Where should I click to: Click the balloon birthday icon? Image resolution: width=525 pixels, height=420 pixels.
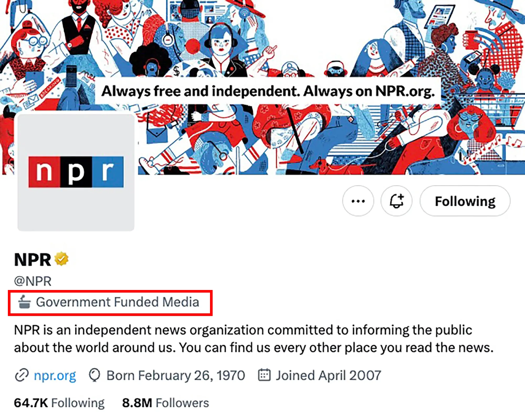(x=94, y=375)
